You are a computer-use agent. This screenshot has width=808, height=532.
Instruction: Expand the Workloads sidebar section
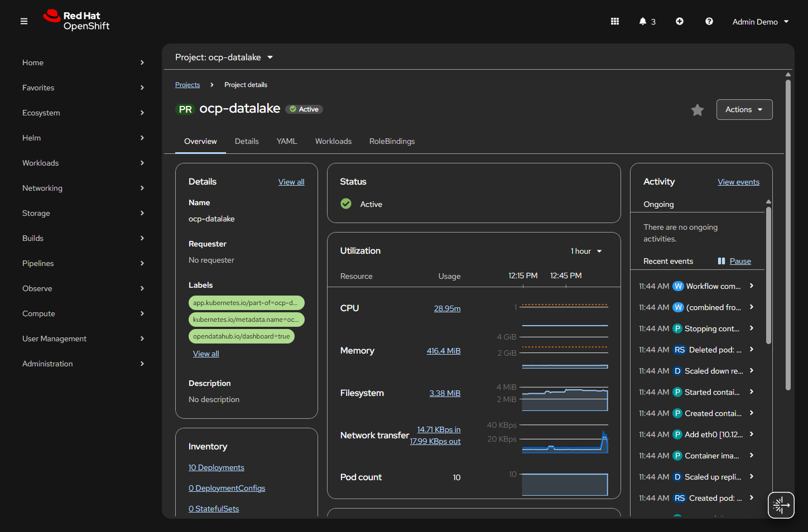pyautogui.click(x=83, y=163)
